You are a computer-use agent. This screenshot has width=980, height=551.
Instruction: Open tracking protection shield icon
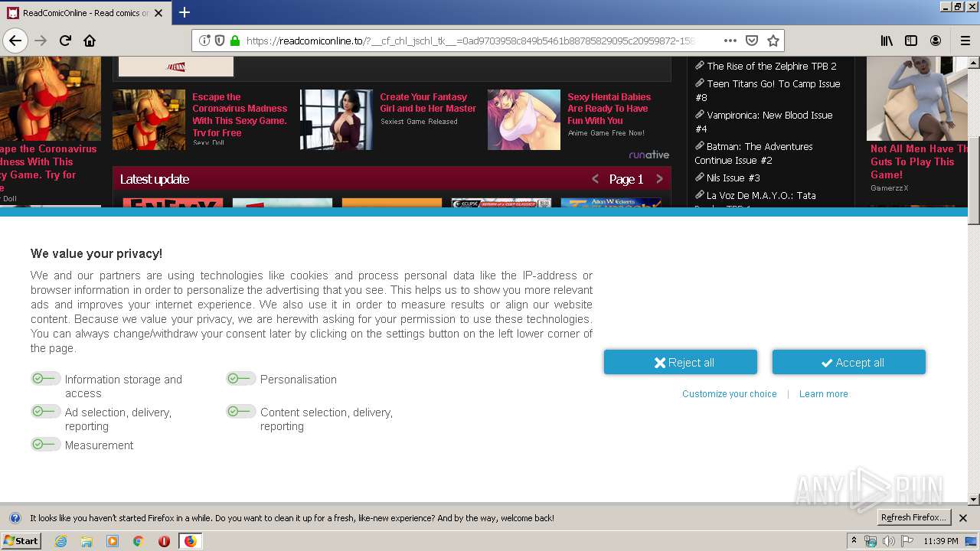pyautogui.click(x=219, y=41)
